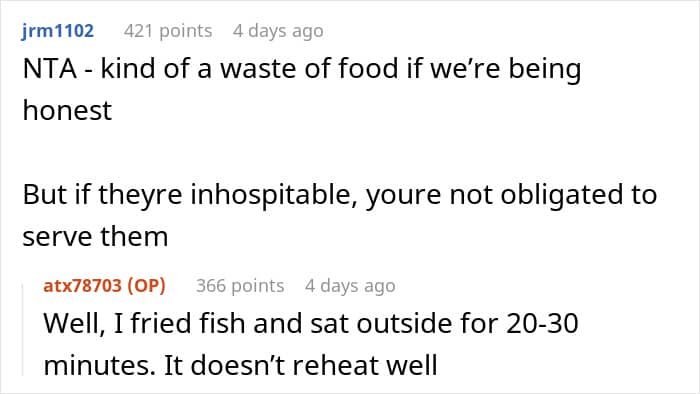
Task: Click the 421 points score label
Action: point(168,31)
